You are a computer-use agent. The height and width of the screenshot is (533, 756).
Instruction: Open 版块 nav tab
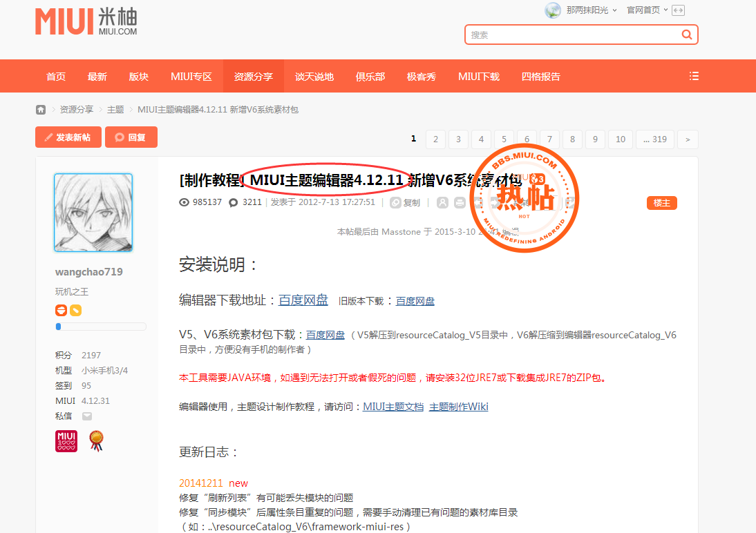(138, 76)
